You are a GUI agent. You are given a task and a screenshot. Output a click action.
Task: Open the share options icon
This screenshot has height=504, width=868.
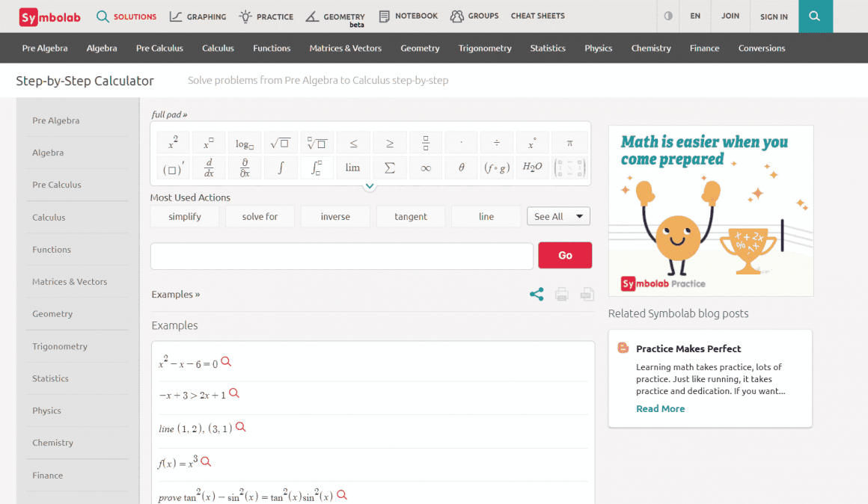[x=536, y=294]
